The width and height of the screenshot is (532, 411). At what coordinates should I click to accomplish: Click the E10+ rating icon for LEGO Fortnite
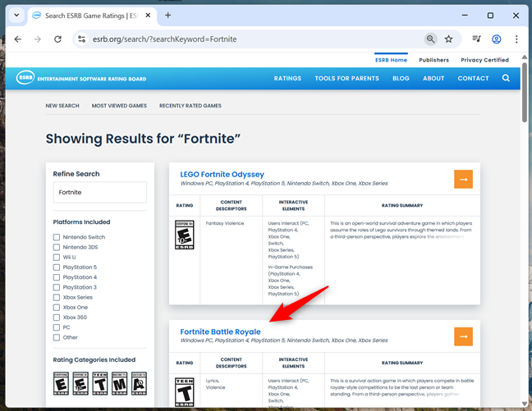184,235
